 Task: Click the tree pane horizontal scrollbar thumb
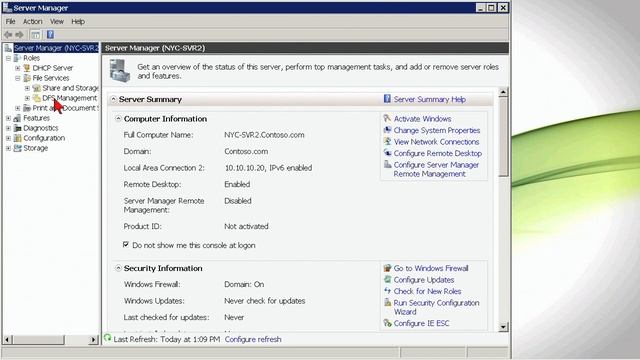click(x=38, y=339)
